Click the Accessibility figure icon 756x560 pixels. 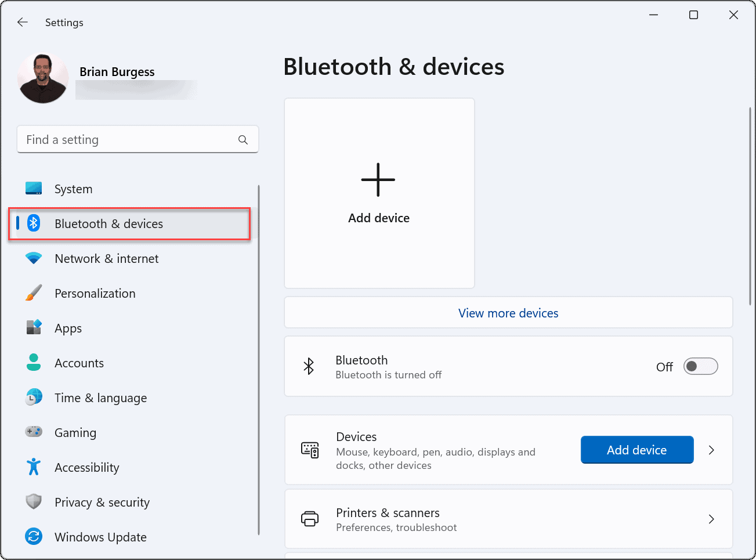pyautogui.click(x=34, y=467)
